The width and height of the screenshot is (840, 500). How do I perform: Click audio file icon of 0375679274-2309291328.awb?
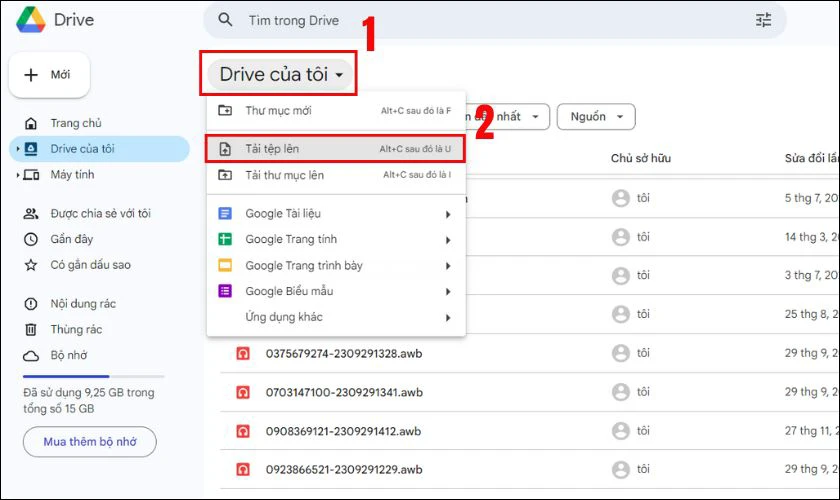coord(243,354)
